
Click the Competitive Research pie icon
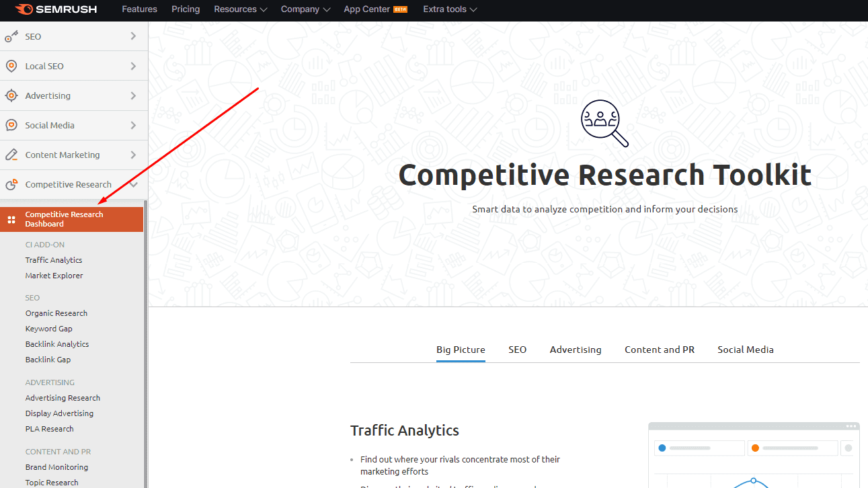tap(11, 184)
